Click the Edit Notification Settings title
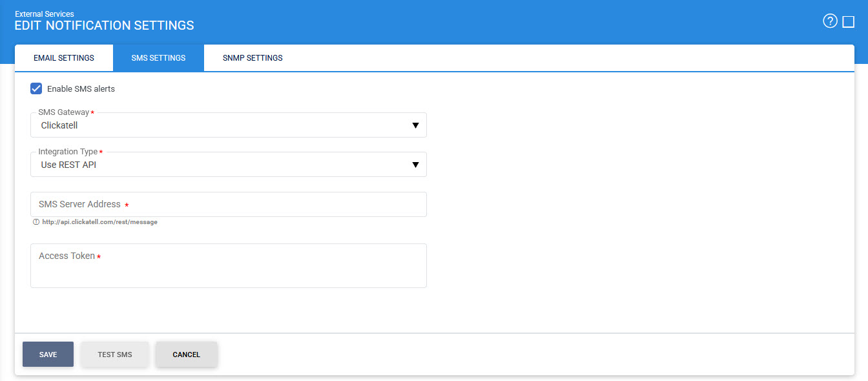 pos(104,26)
